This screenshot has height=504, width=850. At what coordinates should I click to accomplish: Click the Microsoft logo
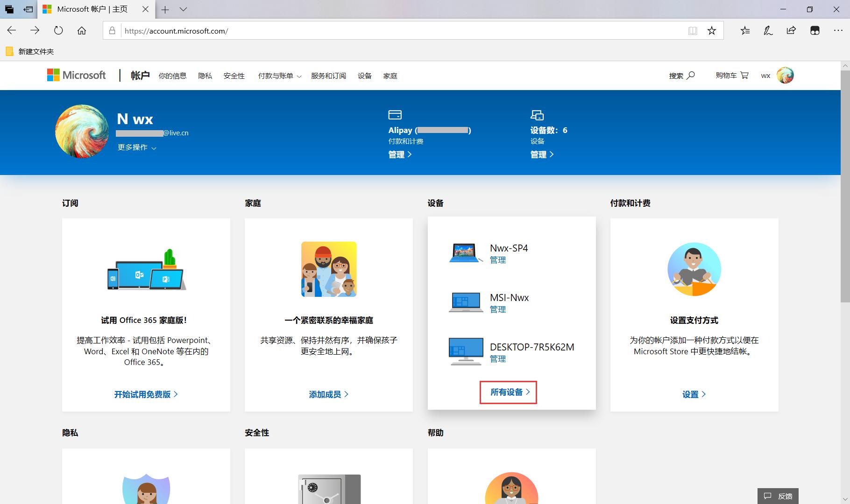click(76, 75)
